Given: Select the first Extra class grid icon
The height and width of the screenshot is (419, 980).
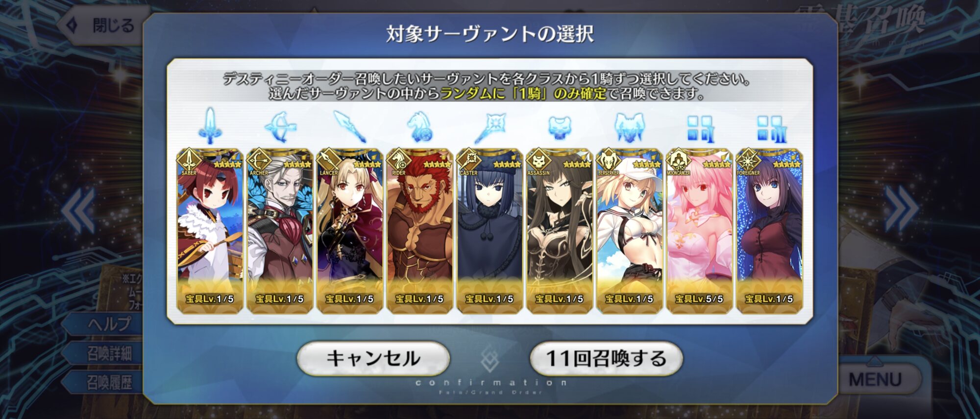Looking at the screenshot, I should point(700,128).
